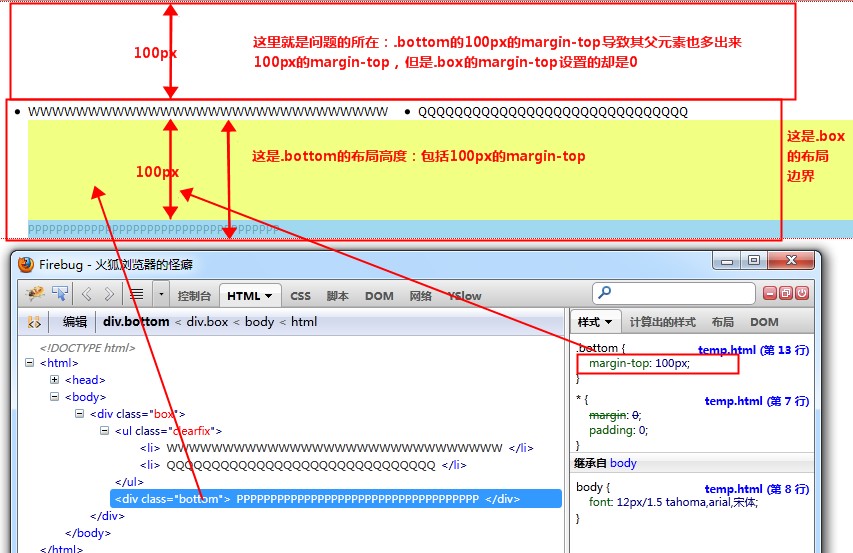Select the li row with QQQQ text
The image size is (853, 553).
[303, 465]
